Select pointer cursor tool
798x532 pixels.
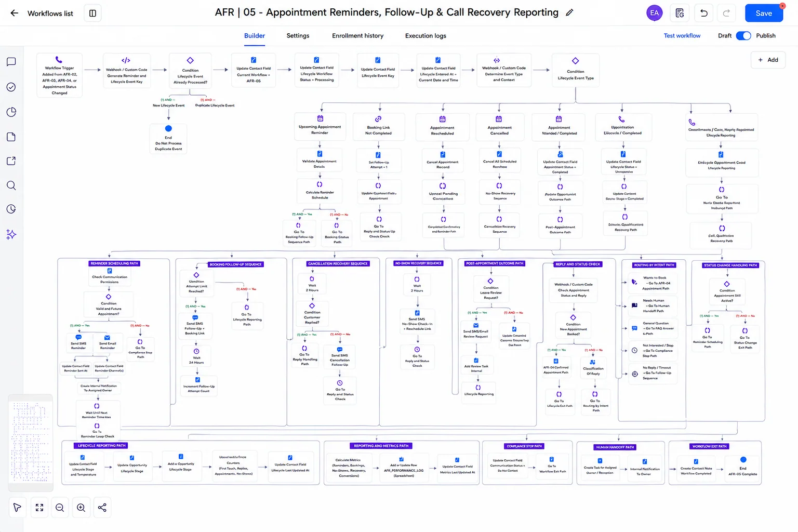[17, 508]
